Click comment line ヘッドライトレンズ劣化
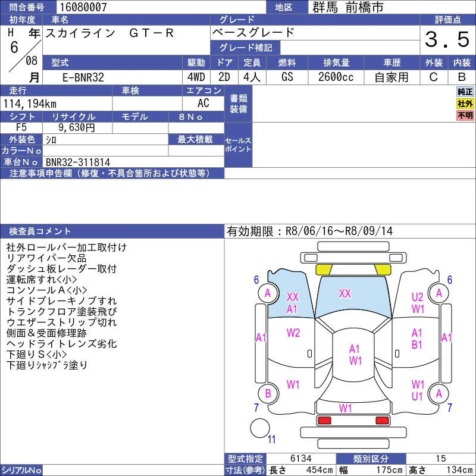Image resolution: width=476 pixels, height=476 pixels. tap(62, 344)
